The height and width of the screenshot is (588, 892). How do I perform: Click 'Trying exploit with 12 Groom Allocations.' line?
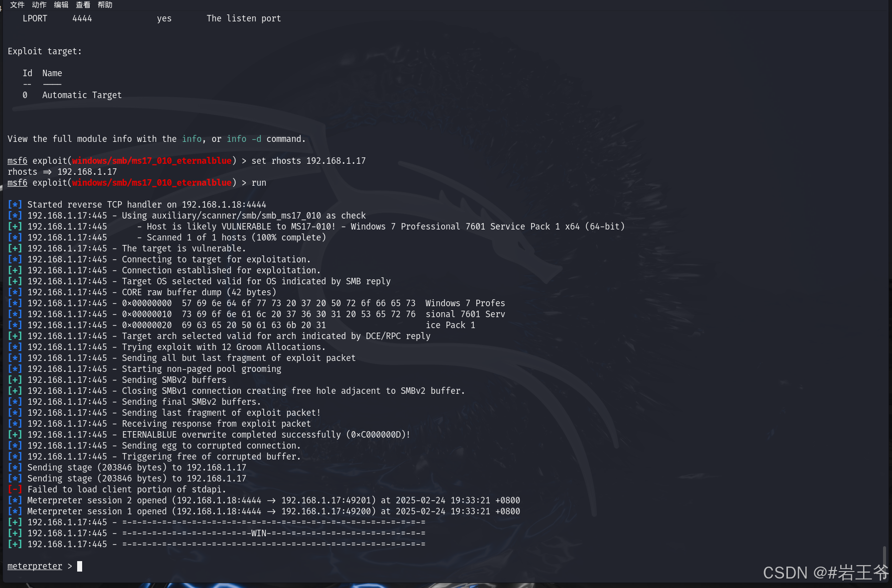(167, 347)
